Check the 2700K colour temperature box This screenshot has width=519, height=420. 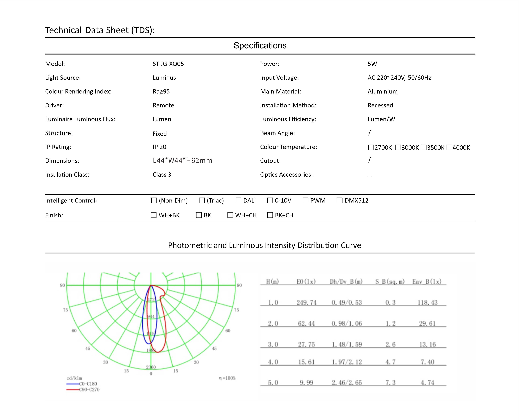click(x=371, y=147)
